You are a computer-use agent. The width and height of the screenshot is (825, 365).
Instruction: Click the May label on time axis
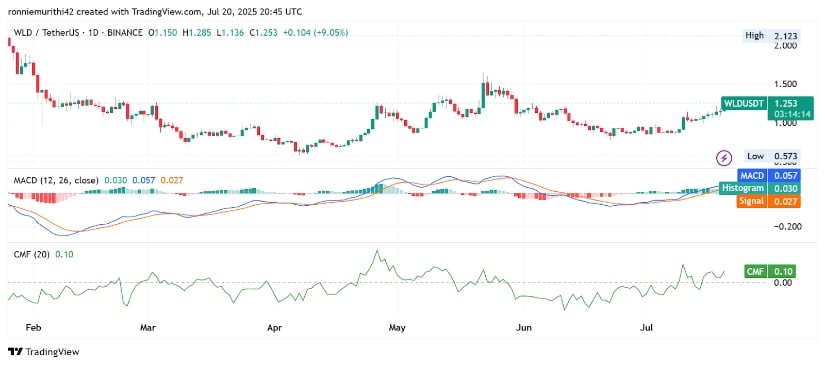[397, 328]
